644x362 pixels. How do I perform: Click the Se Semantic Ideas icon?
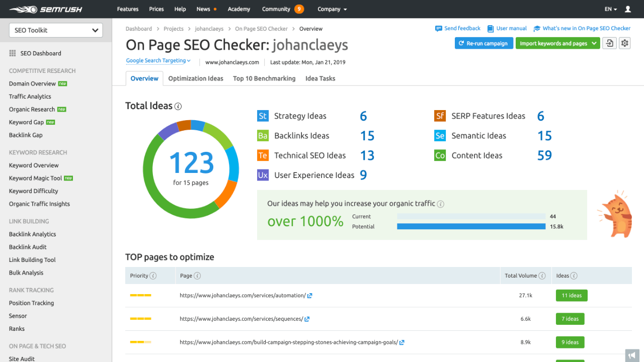pyautogui.click(x=440, y=136)
